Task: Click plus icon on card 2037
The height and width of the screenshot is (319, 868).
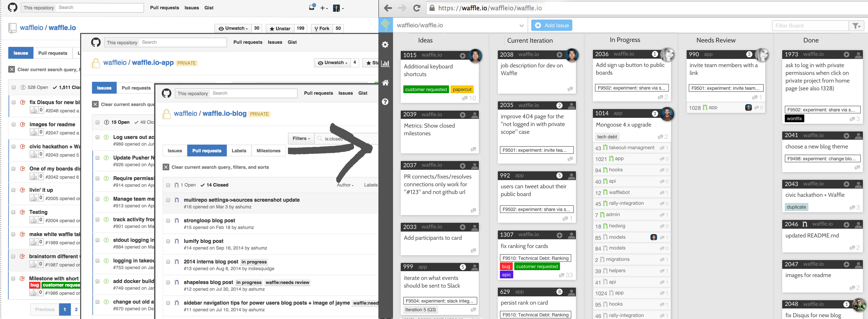Action: tap(463, 166)
